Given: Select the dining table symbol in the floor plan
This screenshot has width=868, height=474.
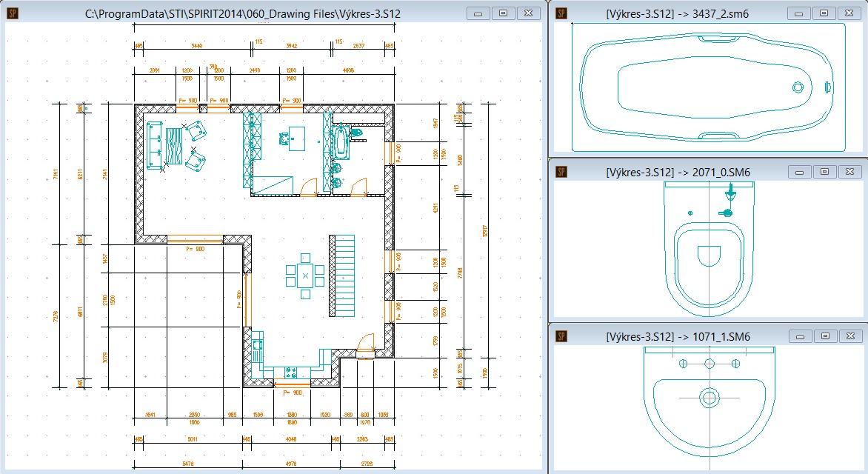Looking at the screenshot, I should [x=305, y=276].
